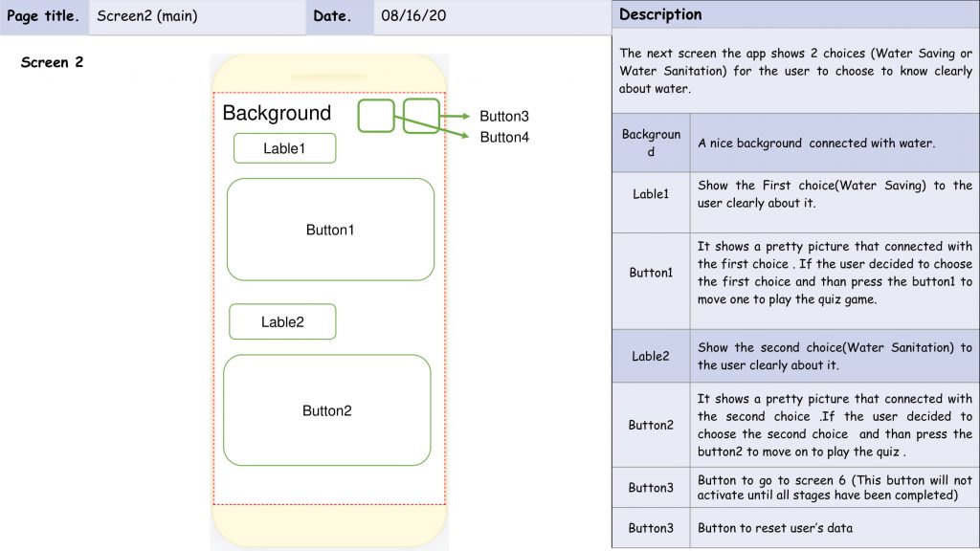This screenshot has width=980, height=551.
Task: Click the "Button4" annotation label beside the wireframe
Action: click(x=504, y=137)
